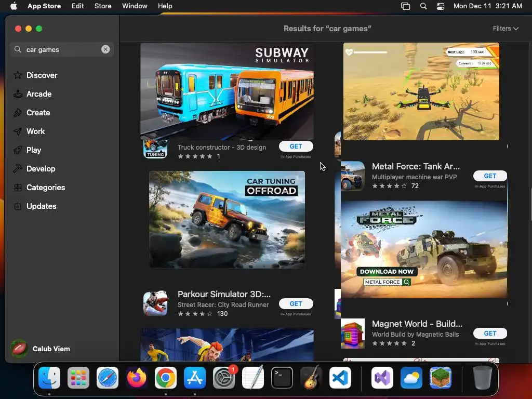Show the date and time panel

click(487, 6)
